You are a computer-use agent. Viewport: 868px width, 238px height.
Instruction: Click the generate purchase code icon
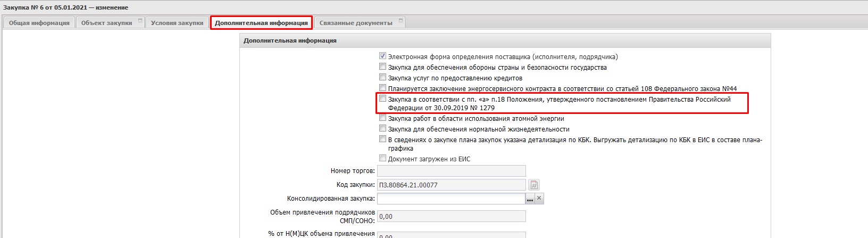click(x=534, y=185)
